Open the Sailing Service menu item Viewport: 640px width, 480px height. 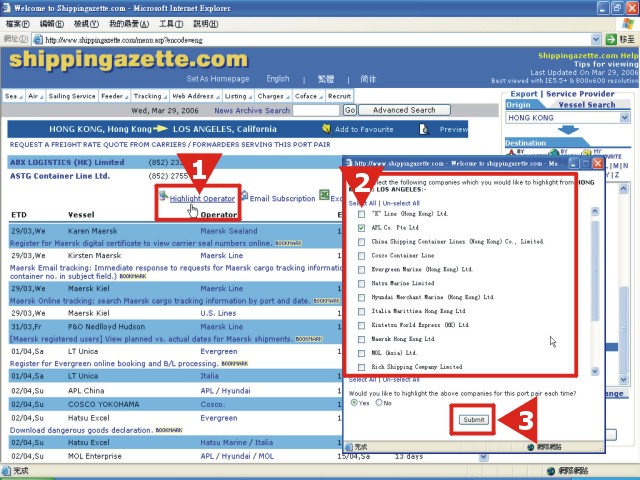[72, 96]
